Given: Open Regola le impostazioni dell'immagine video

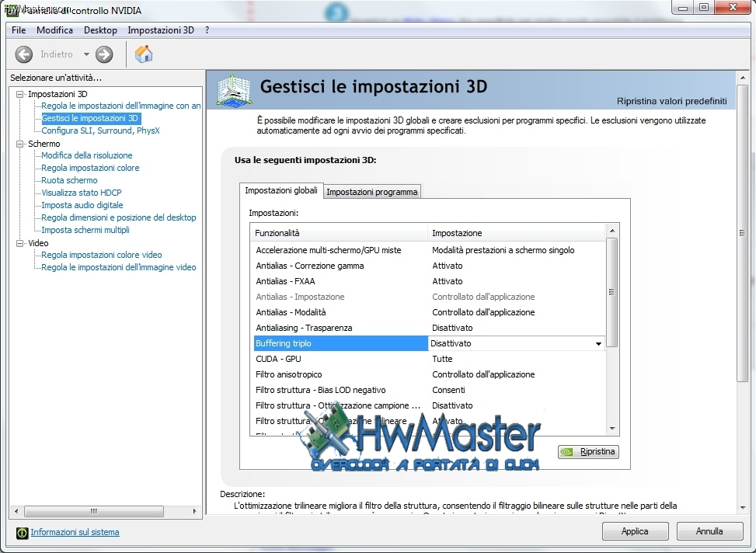Looking at the screenshot, I should pyautogui.click(x=119, y=267).
